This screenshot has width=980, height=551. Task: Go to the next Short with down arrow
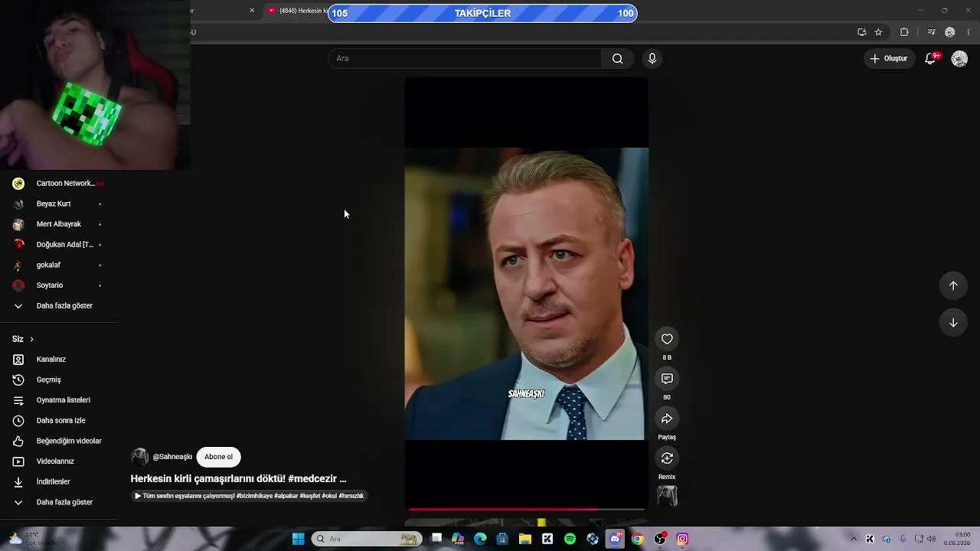(x=953, y=322)
